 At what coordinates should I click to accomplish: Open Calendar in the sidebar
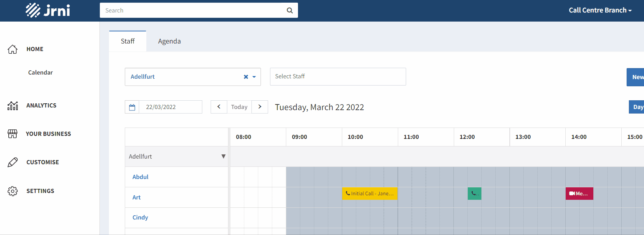pos(40,73)
